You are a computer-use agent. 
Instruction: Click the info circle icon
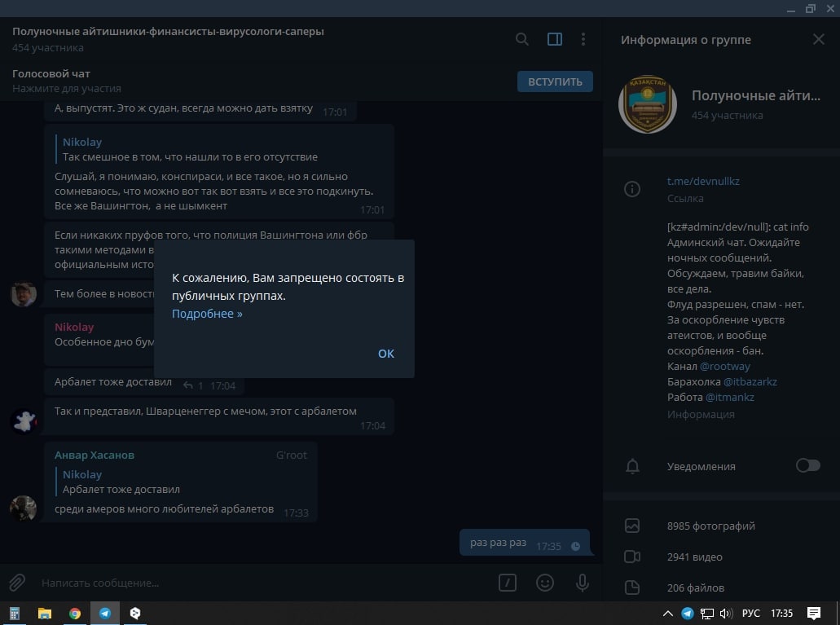632,189
